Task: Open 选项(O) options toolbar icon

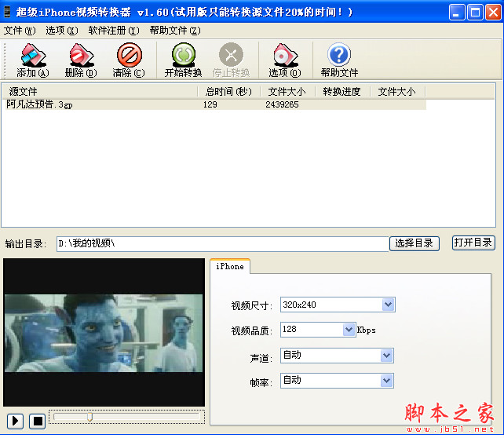Action: click(x=285, y=60)
